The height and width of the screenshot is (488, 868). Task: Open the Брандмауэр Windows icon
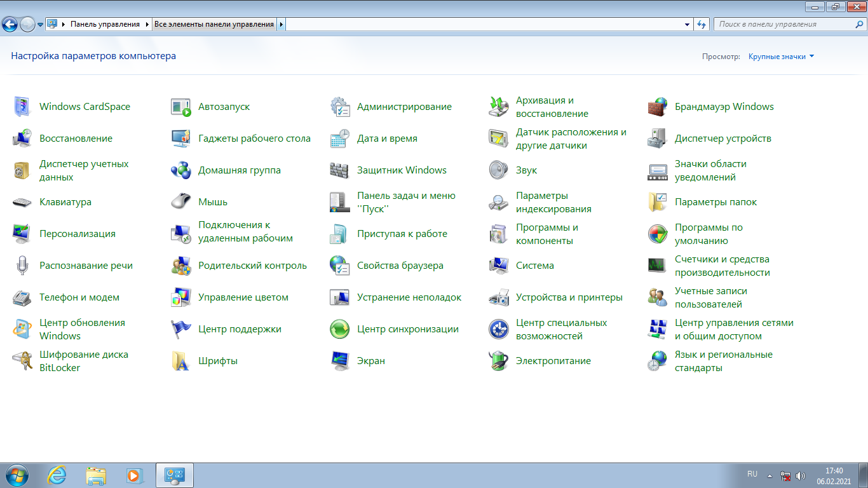tap(658, 107)
